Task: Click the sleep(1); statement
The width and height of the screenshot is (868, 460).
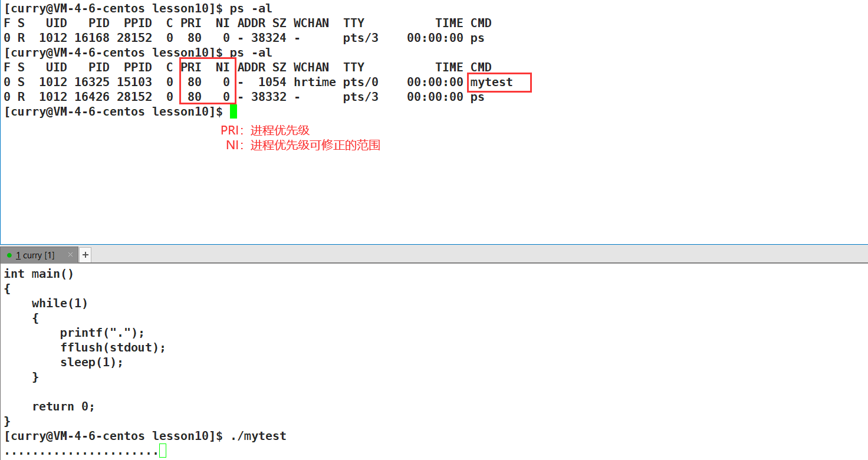Action: [92, 362]
